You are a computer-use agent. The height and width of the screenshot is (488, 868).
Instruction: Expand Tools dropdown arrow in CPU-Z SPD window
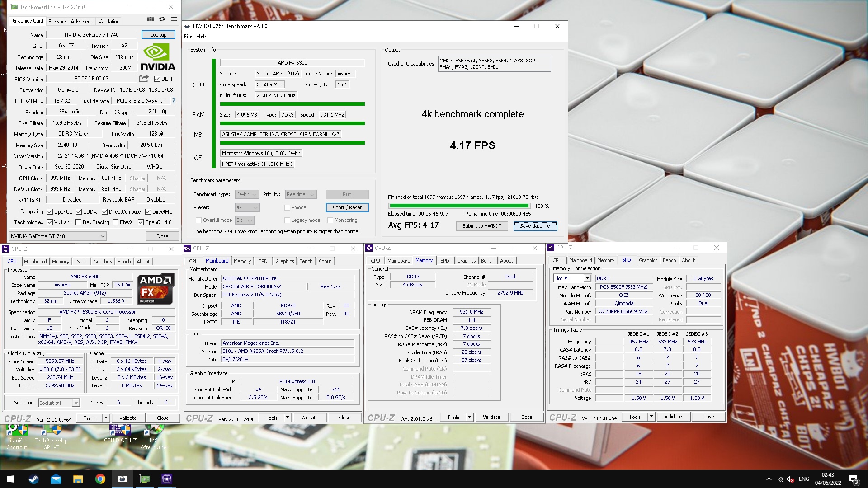651,417
